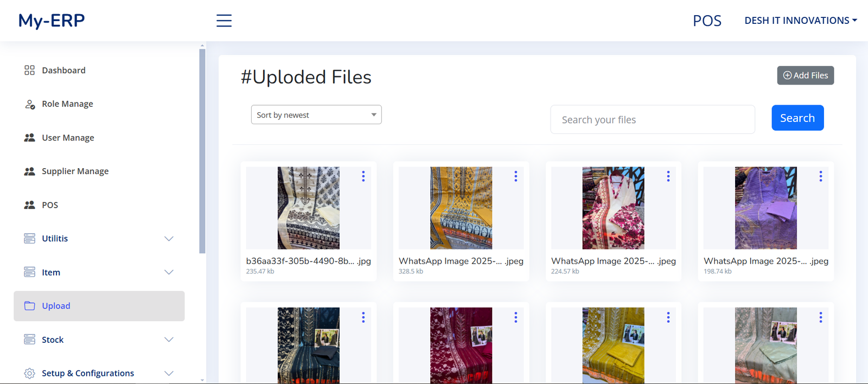868x384 pixels.
Task: Click the Upload folder icon in sidebar
Action: 29,306
